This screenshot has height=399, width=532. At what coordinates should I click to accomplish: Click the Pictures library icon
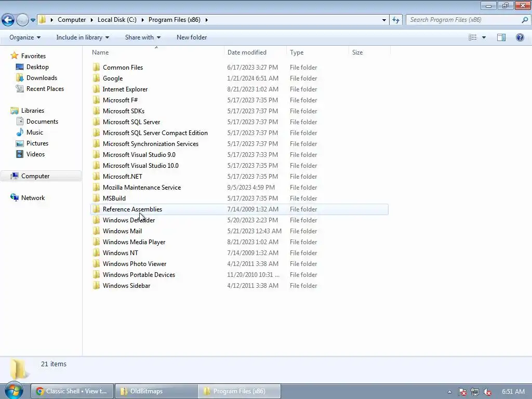click(x=20, y=143)
